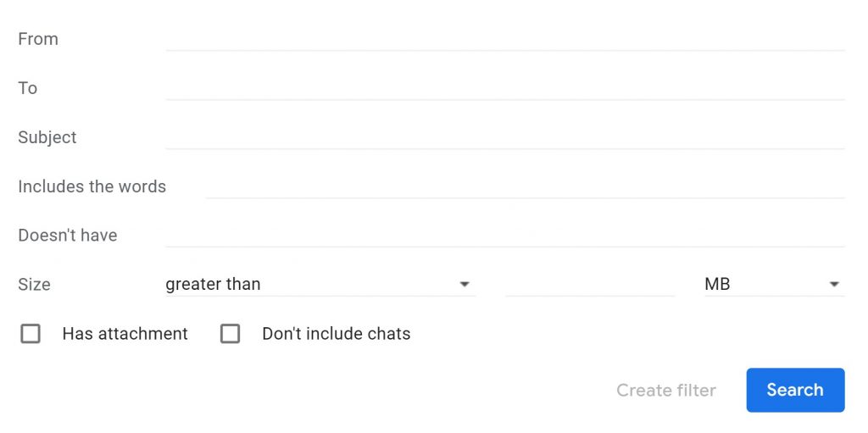The image size is (868, 433).
Task: Click the size number input box
Action: click(590, 285)
